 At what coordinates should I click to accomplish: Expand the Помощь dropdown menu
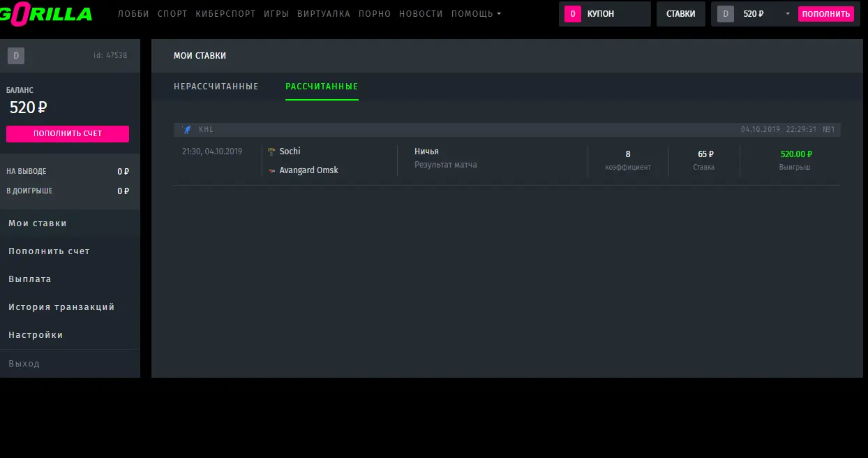pyautogui.click(x=476, y=14)
